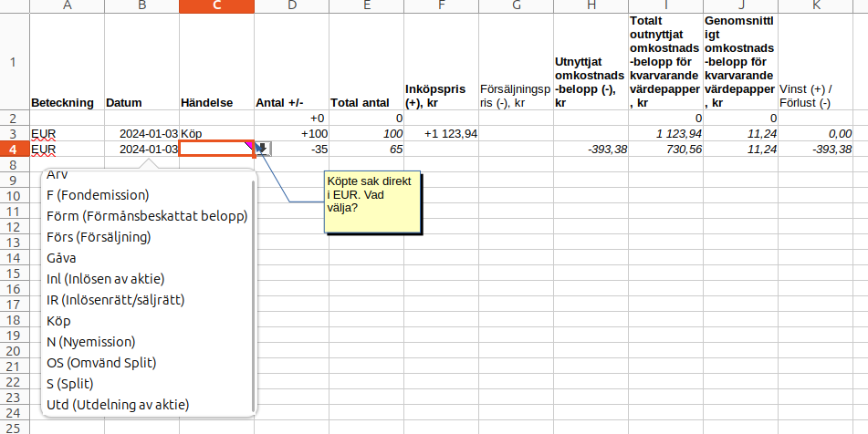Image resolution: width=868 pixels, height=434 pixels.
Task: Click cell containing '+1 123,94' purchase price
Action: (x=440, y=134)
